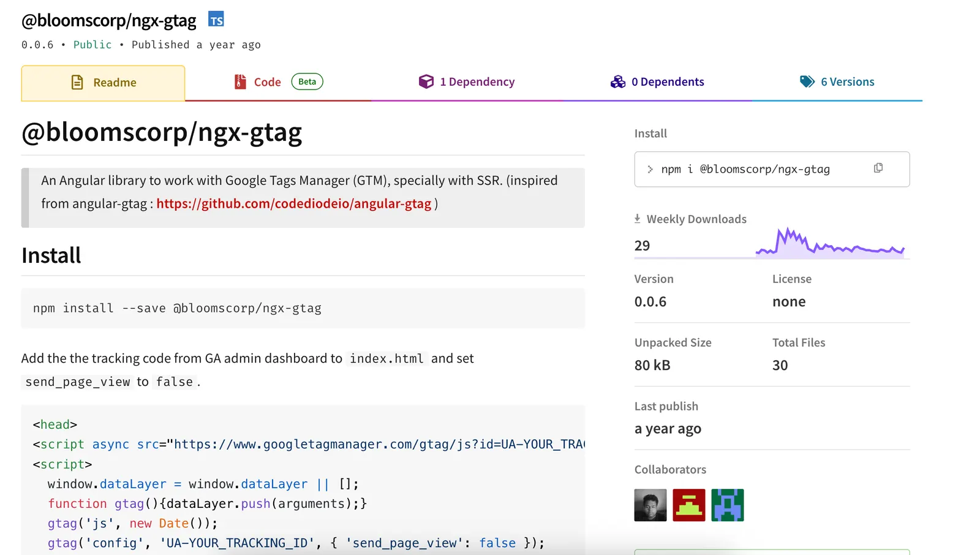Click the Code zip file icon
Viewport: 980px width, 555px height.
click(240, 81)
